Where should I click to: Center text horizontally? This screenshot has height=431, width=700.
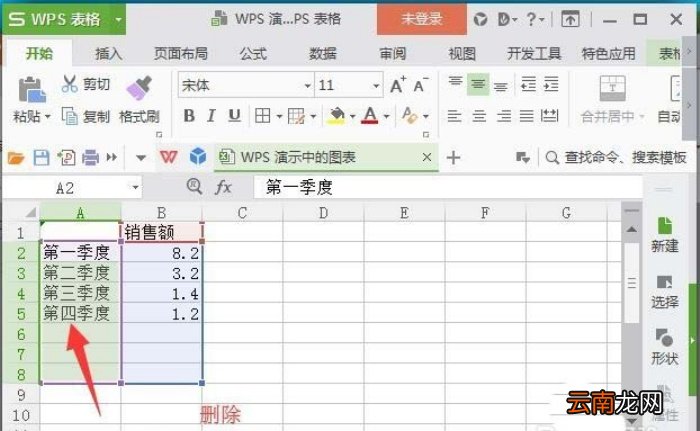click(479, 116)
